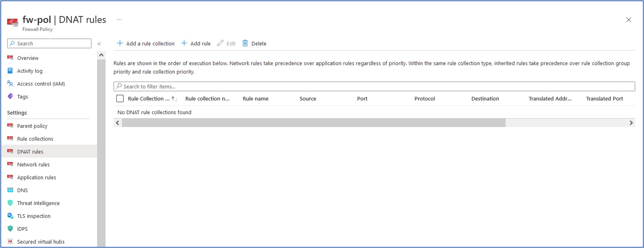Open Access control (IAM) icon

pyautogui.click(x=10, y=84)
